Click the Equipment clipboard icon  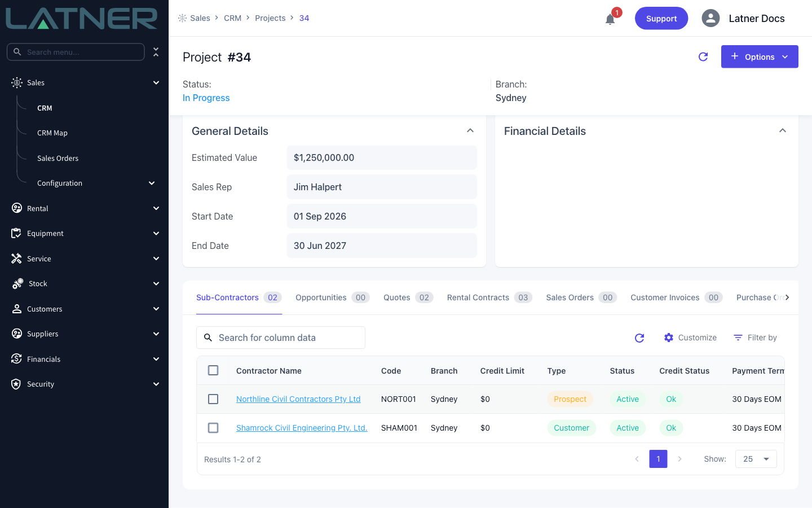pos(16,233)
